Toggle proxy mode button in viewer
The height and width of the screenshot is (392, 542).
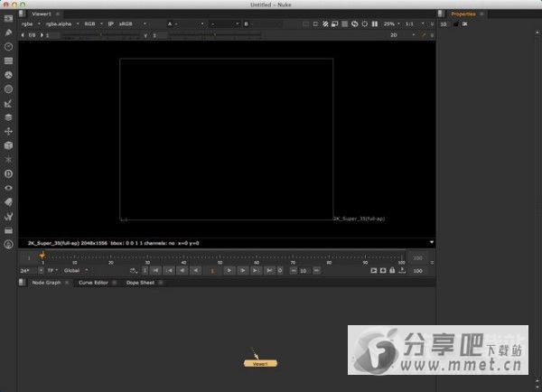(334, 23)
